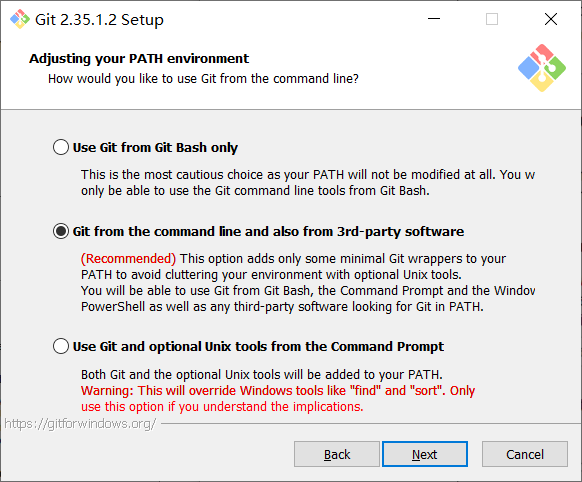Click the "Both Git and the optional Unix tools" description
The image size is (582, 482).
click(262, 374)
